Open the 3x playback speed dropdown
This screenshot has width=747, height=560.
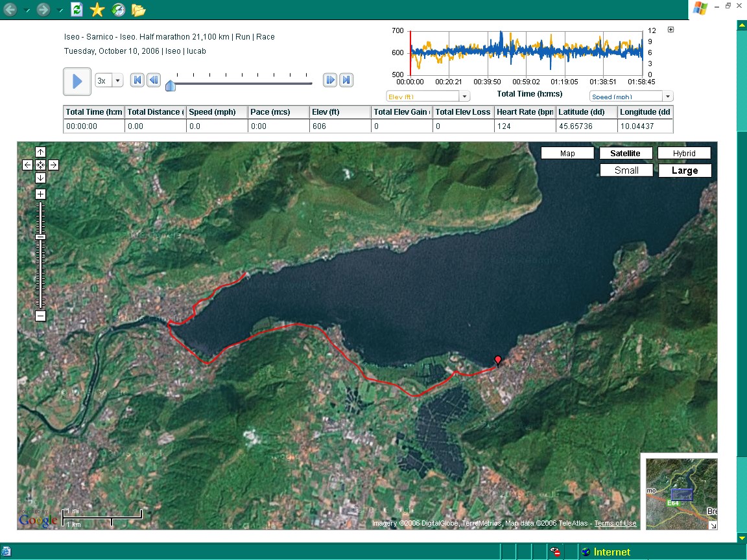[x=117, y=80]
